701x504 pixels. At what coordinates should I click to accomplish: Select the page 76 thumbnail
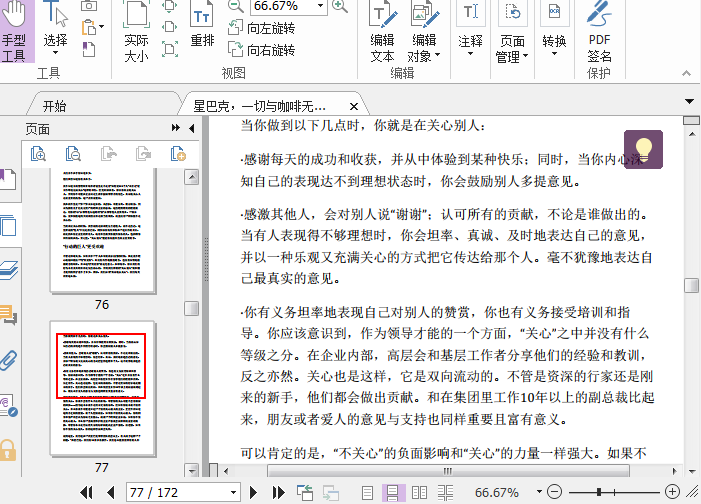point(103,230)
